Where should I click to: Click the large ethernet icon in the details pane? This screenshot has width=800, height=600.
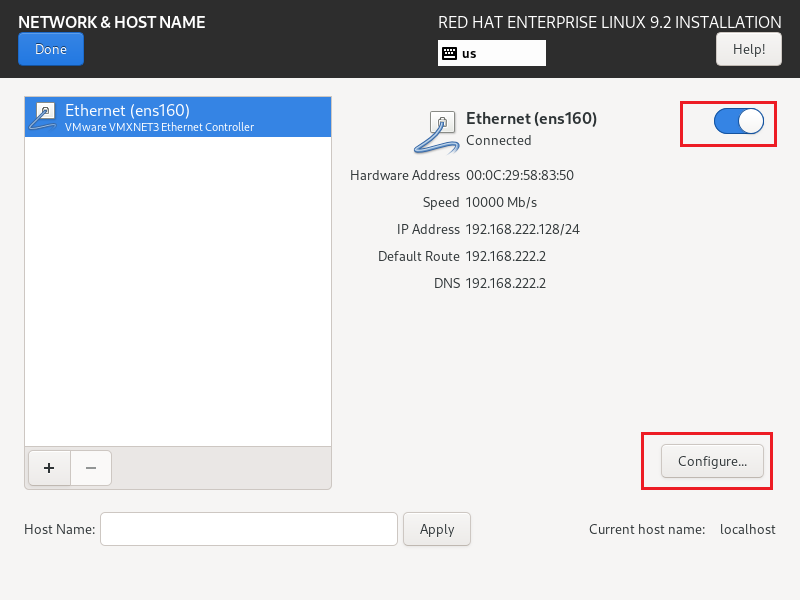click(x=435, y=132)
